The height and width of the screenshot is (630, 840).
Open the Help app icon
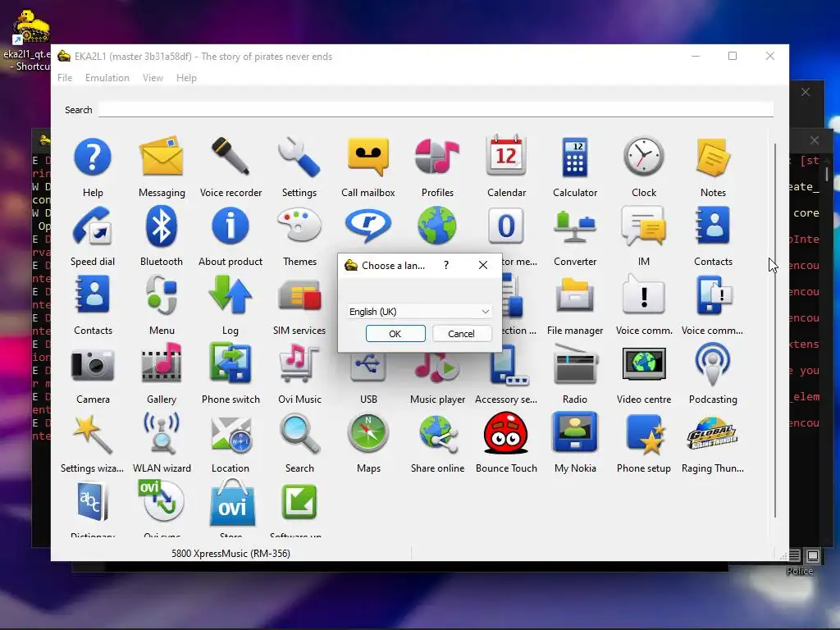click(93, 157)
